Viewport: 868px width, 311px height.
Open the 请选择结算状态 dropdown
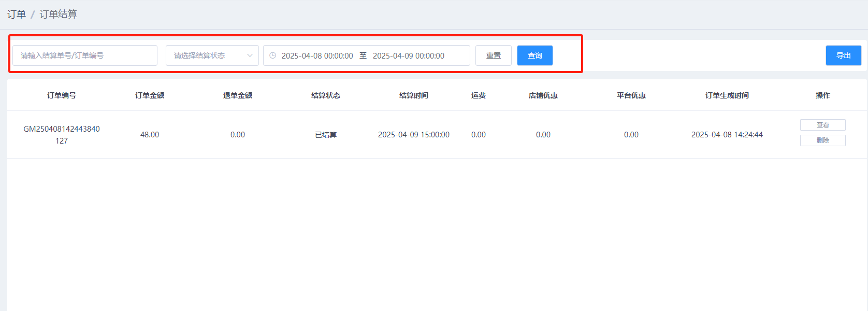[x=212, y=55]
